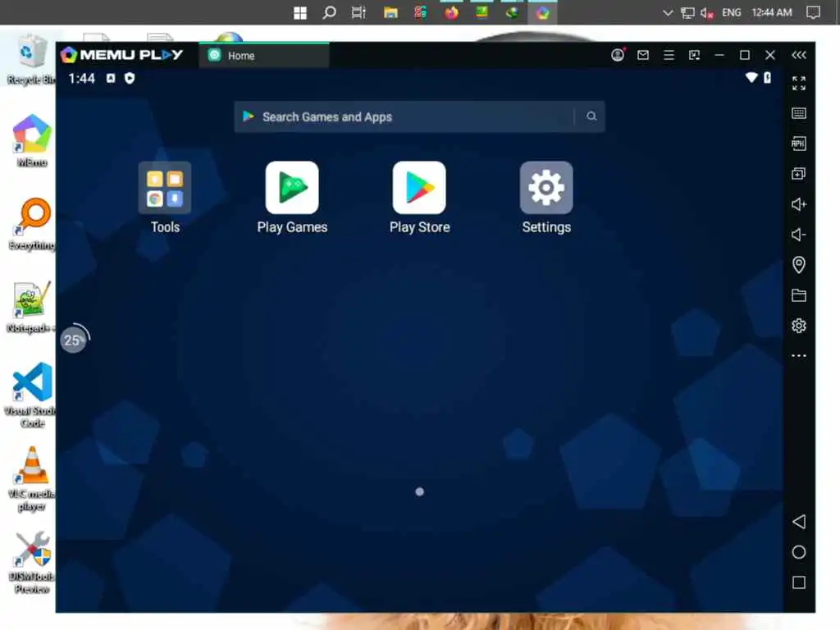Viewport: 840px width, 630px height.
Task: Select the Recycle Bin desktop icon
Action: 31,59
